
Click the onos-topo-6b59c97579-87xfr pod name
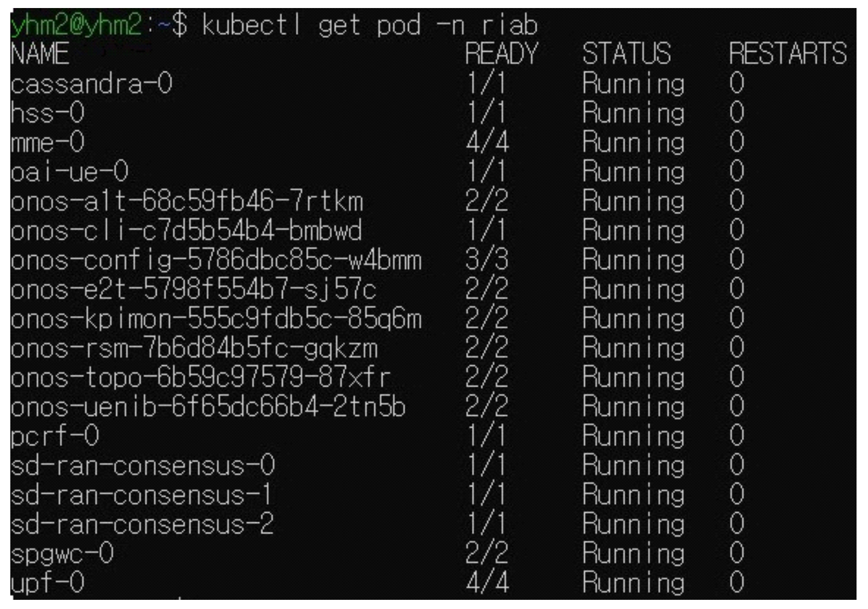201,378
